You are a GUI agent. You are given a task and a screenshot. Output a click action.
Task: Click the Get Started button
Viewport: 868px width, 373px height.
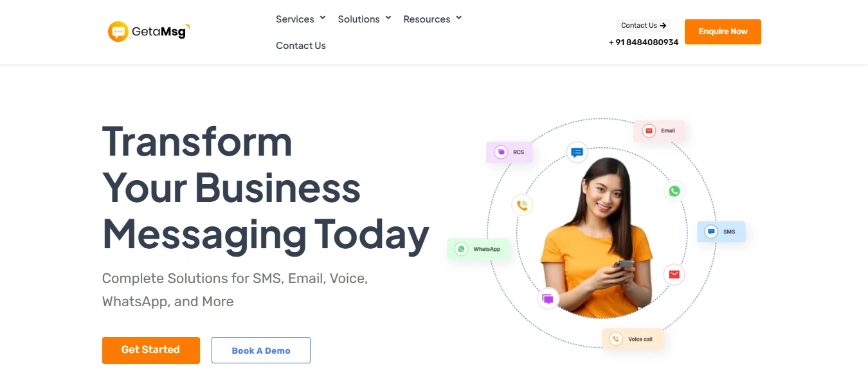tap(151, 350)
